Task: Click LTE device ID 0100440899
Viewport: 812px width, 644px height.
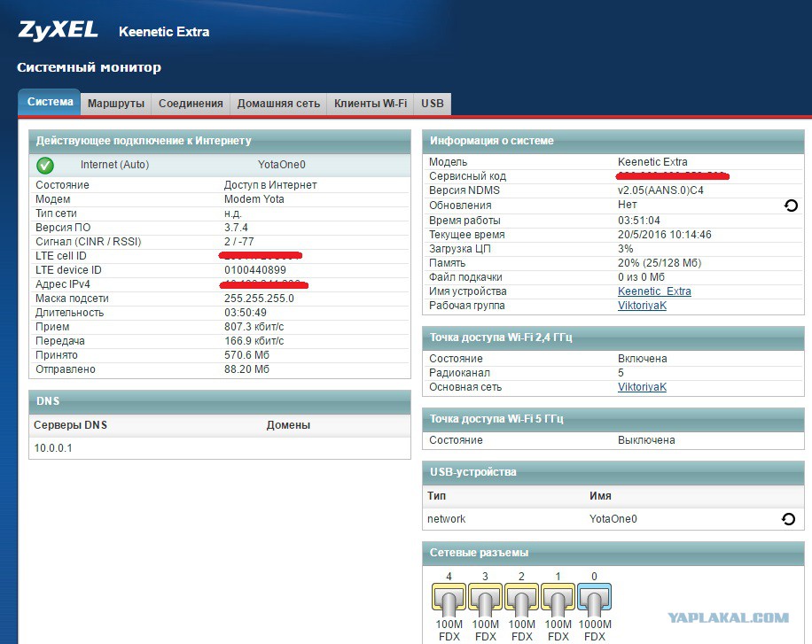Action: click(254, 269)
